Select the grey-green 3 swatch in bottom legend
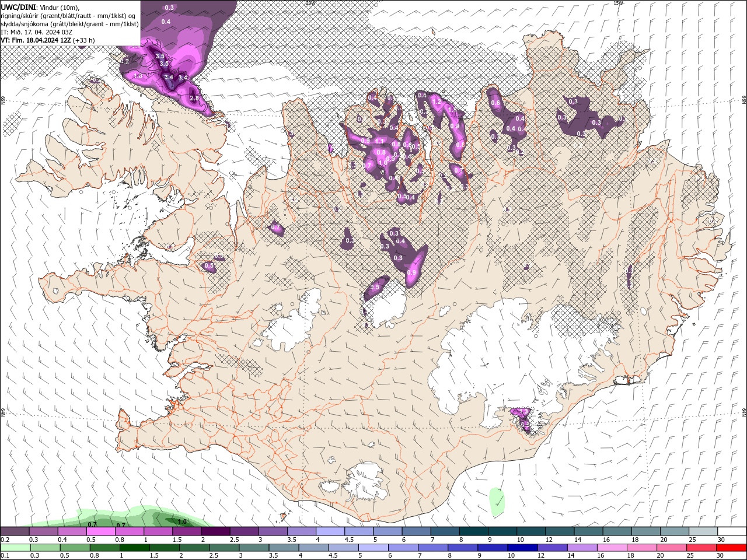Screen dimensions: 747x560 click(x=254, y=548)
